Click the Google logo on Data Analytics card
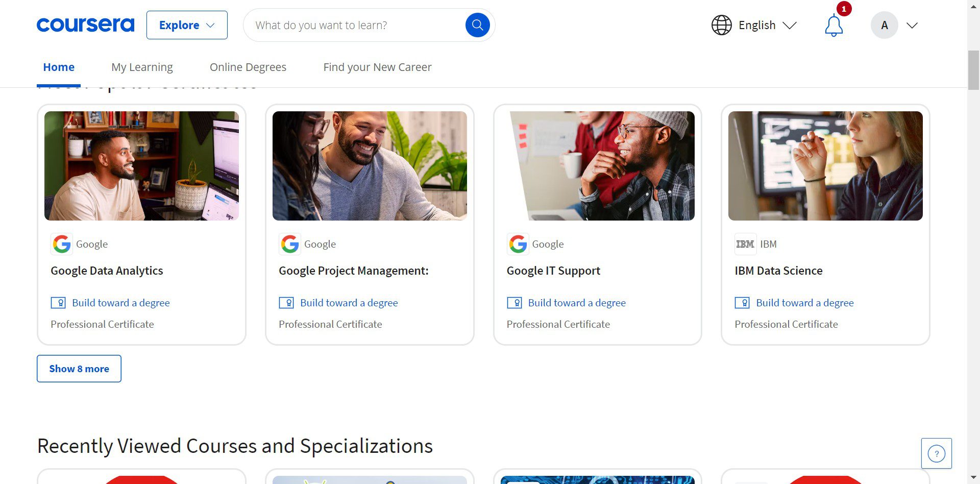This screenshot has height=484, width=980. 62,244
